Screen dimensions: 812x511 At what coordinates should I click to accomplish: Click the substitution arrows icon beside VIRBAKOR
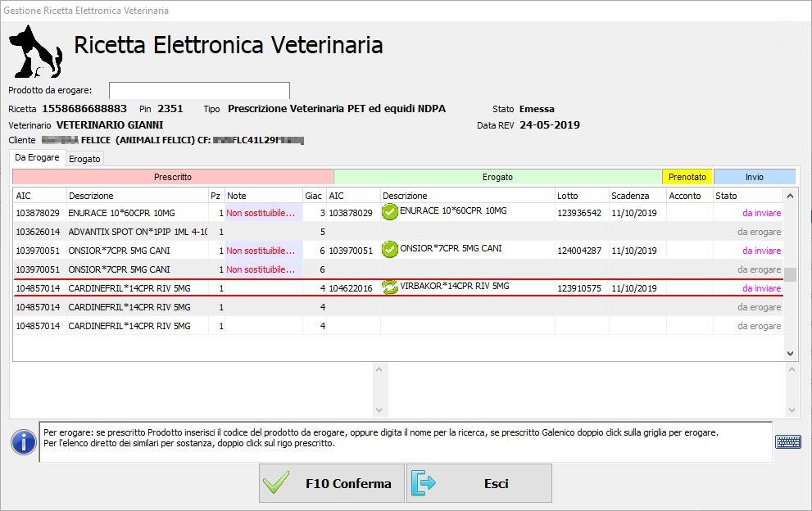(390, 287)
